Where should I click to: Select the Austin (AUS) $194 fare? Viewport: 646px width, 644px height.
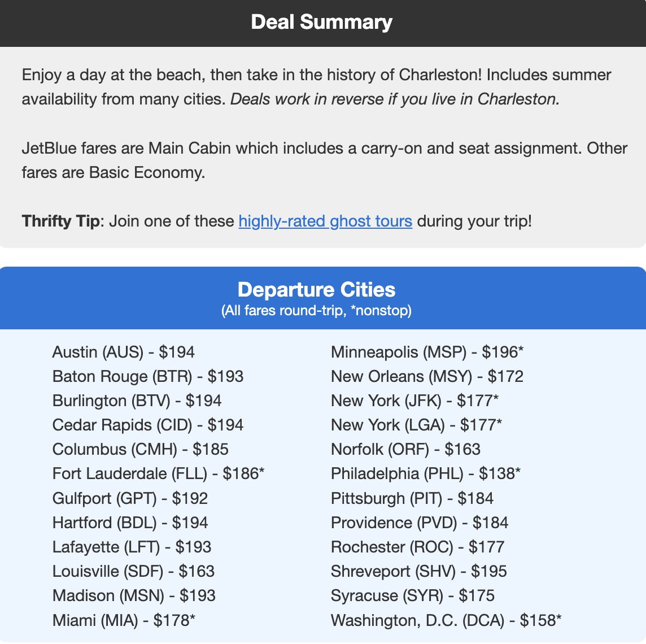pos(124,352)
